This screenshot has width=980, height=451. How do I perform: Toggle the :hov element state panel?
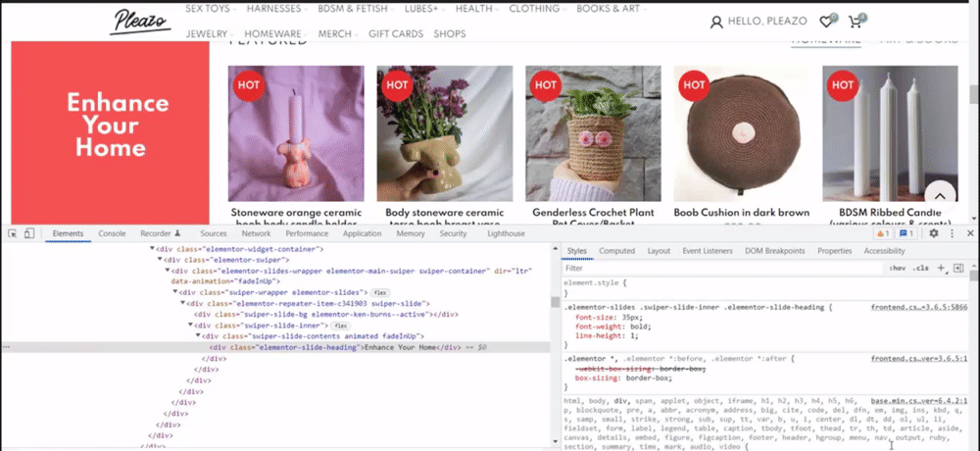[897, 268]
